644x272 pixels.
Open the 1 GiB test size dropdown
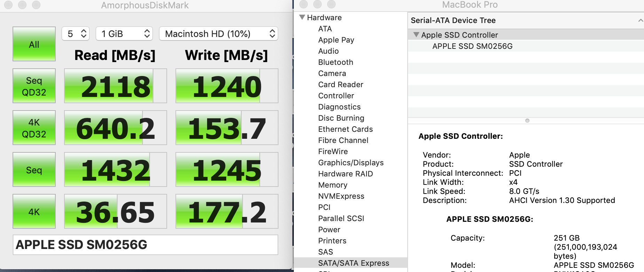[x=124, y=33]
